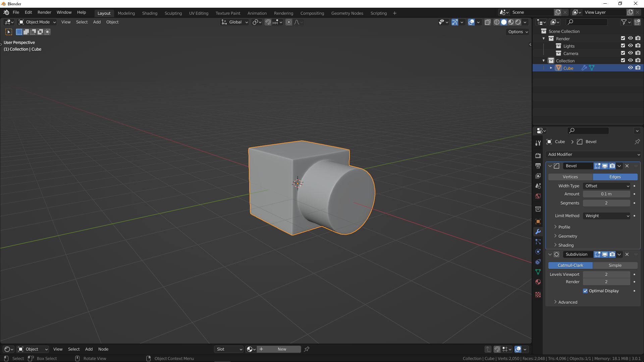
Task: Open the proportional editing falloff icon
Action: 297,22
